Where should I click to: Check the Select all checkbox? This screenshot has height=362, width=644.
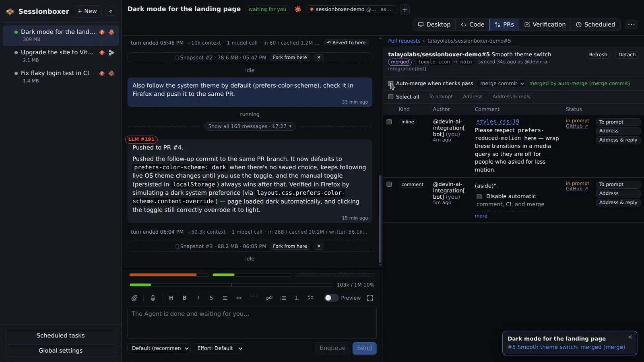(x=390, y=97)
